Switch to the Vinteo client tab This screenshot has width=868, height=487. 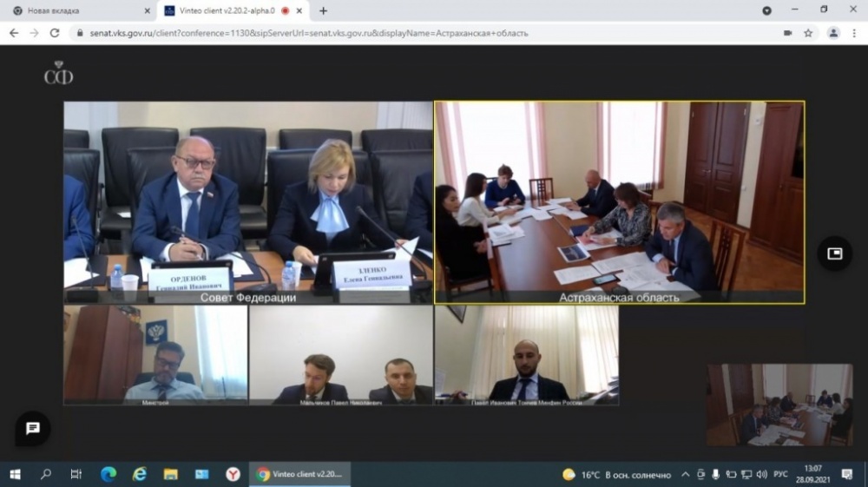pyautogui.click(x=227, y=10)
